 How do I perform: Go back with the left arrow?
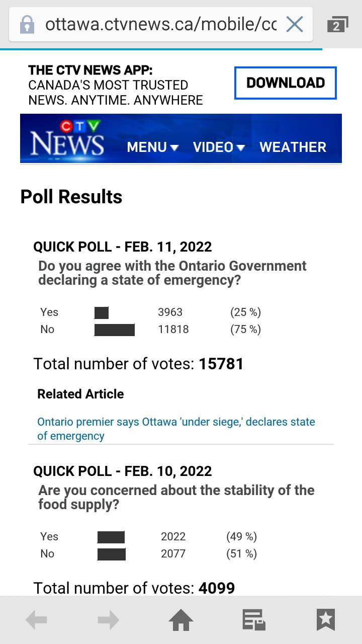(x=36, y=620)
